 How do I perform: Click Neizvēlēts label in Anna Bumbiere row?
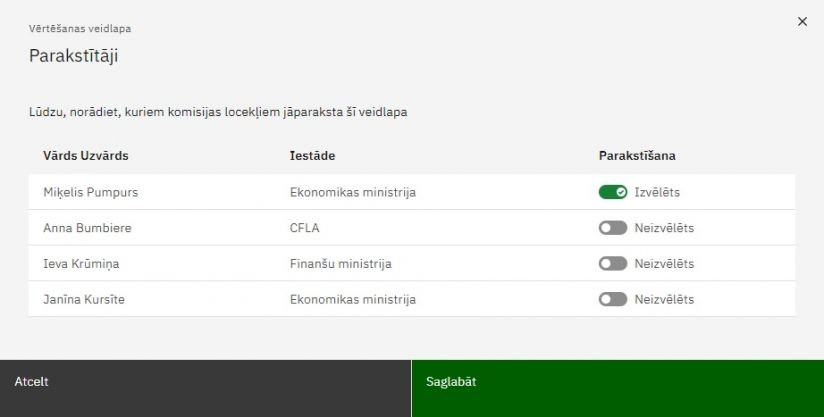(x=663, y=228)
